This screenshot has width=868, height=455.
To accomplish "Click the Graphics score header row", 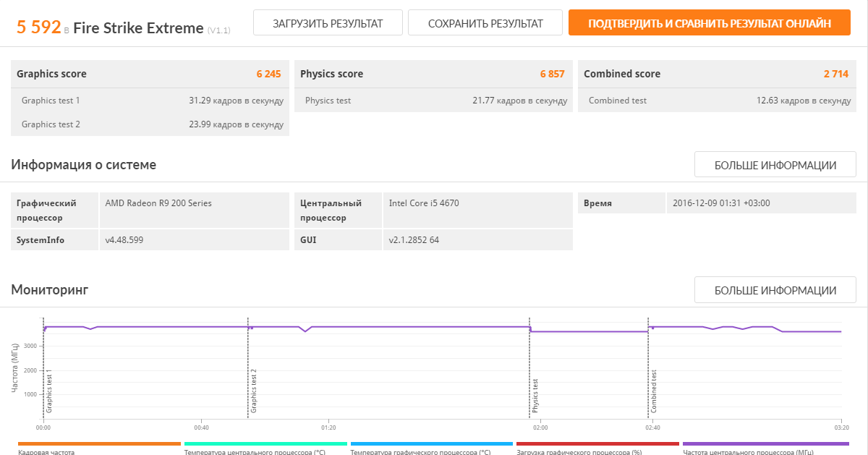I will 150,74.
